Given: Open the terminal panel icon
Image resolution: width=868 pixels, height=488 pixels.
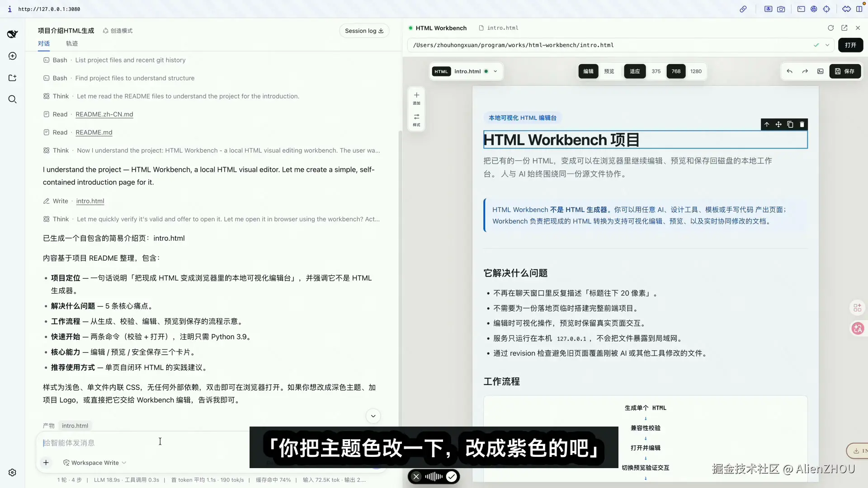Looking at the screenshot, I should (x=801, y=9).
